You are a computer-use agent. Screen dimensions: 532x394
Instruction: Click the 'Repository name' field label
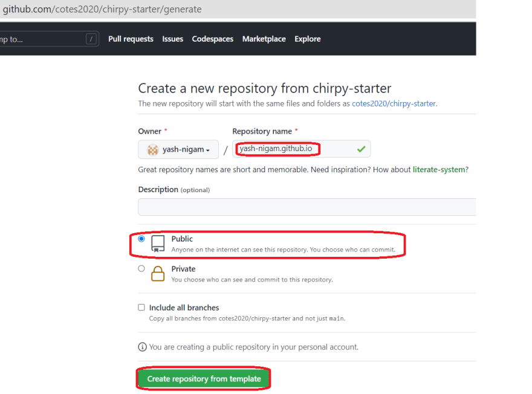262,131
